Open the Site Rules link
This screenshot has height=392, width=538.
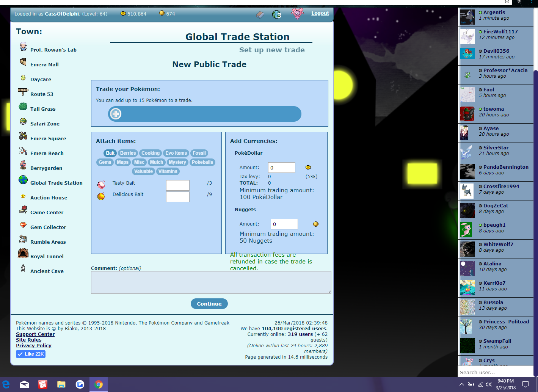pyautogui.click(x=29, y=340)
